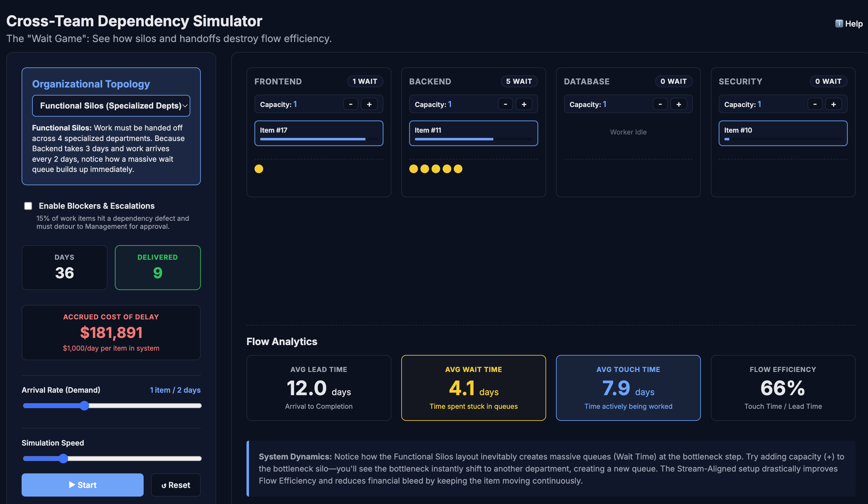
Task: Click last yellow dot in Backend queue
Action: pos(458,169)
